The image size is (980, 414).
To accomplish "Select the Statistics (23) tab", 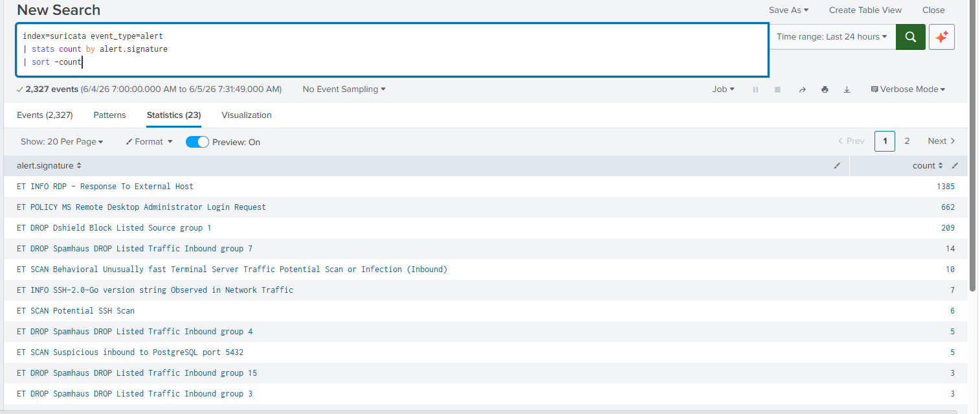I will point(173,115).
